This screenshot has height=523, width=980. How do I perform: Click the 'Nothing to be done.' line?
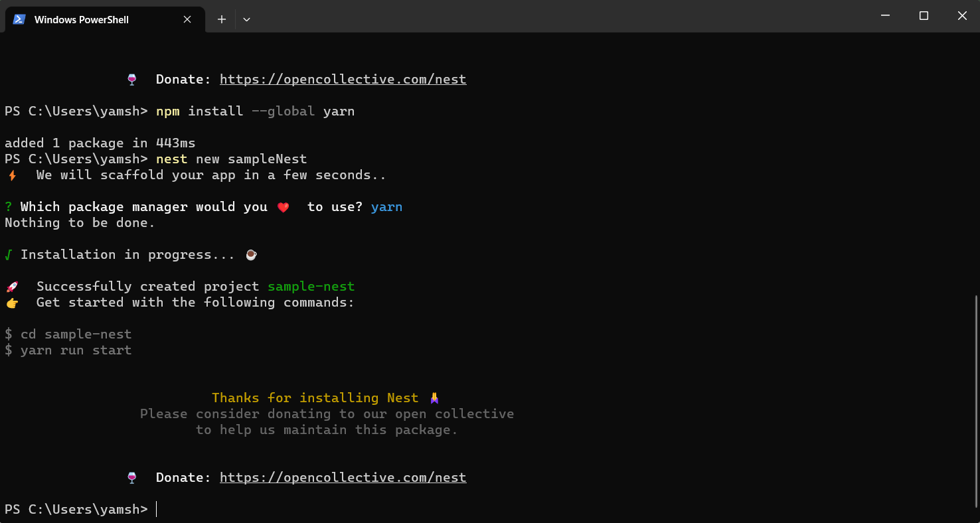[80, 222]
